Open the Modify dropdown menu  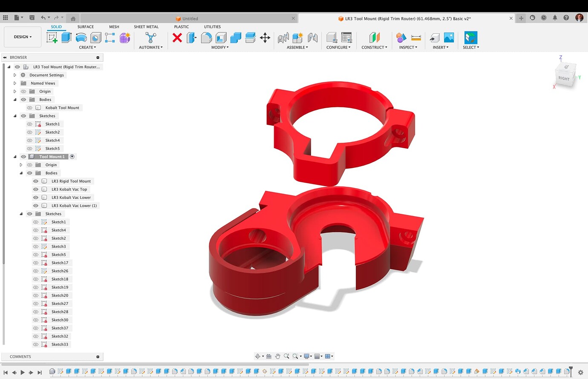[x=220, y=47]
